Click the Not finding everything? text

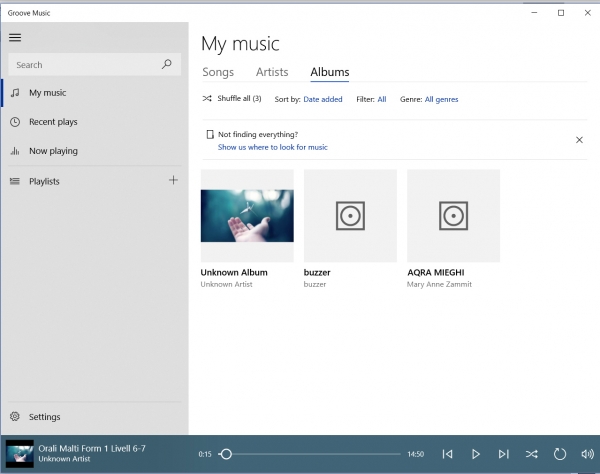tap(258, 134)
